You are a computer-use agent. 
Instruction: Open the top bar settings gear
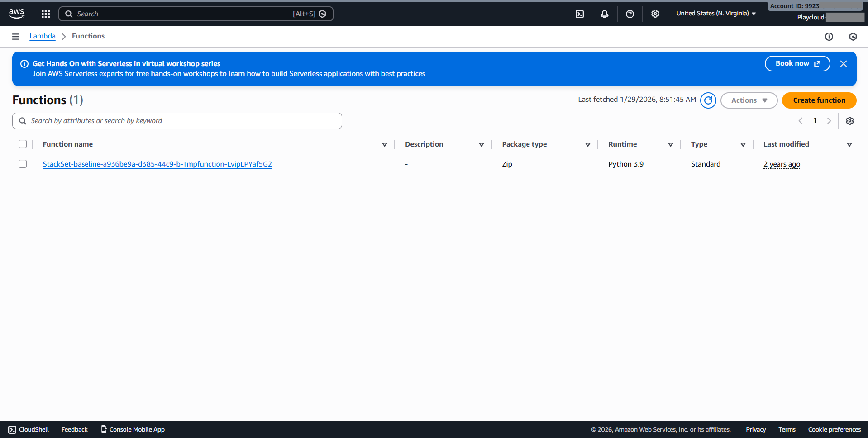point(655,14)
